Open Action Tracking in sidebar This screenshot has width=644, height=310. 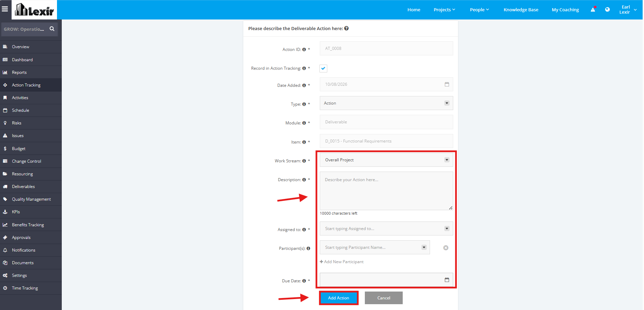(31, 85)
